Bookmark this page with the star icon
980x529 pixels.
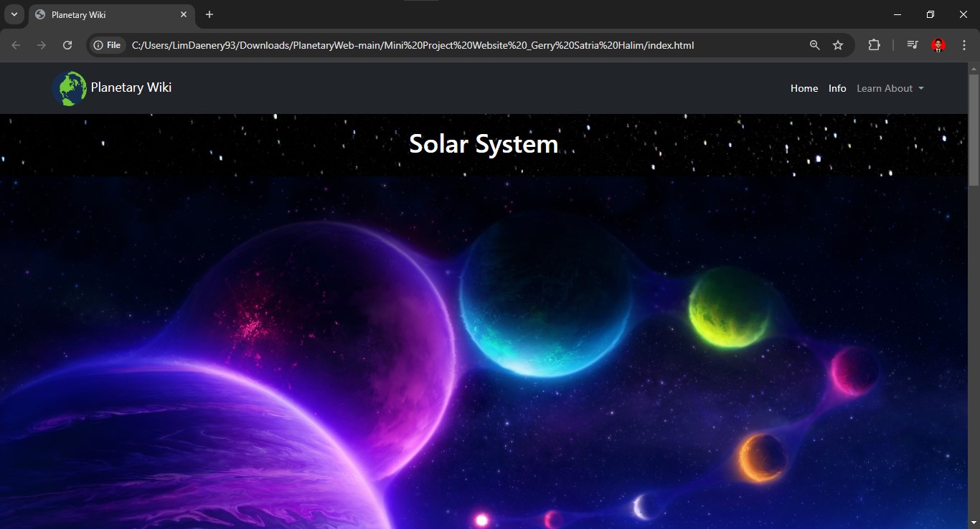click(838, 44)
